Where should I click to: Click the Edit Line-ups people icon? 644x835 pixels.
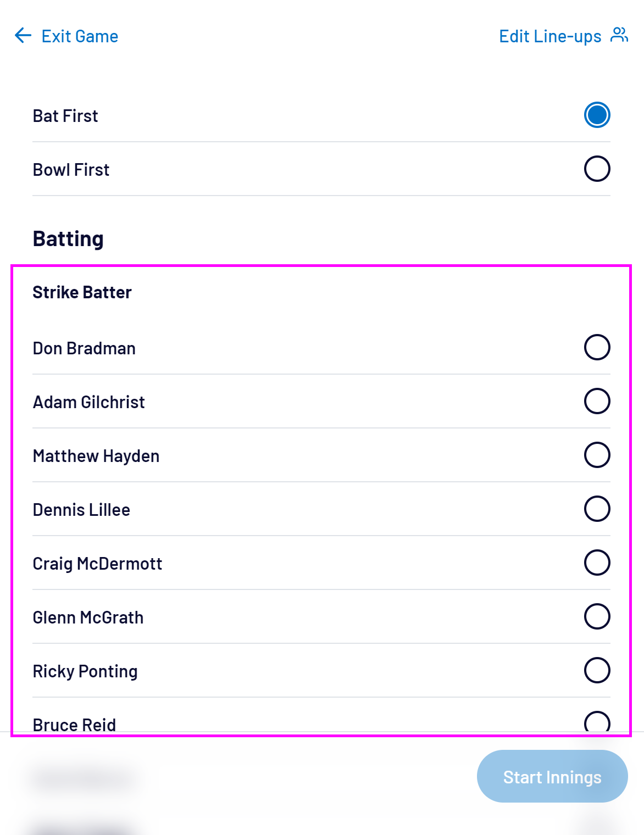(619, 35)
